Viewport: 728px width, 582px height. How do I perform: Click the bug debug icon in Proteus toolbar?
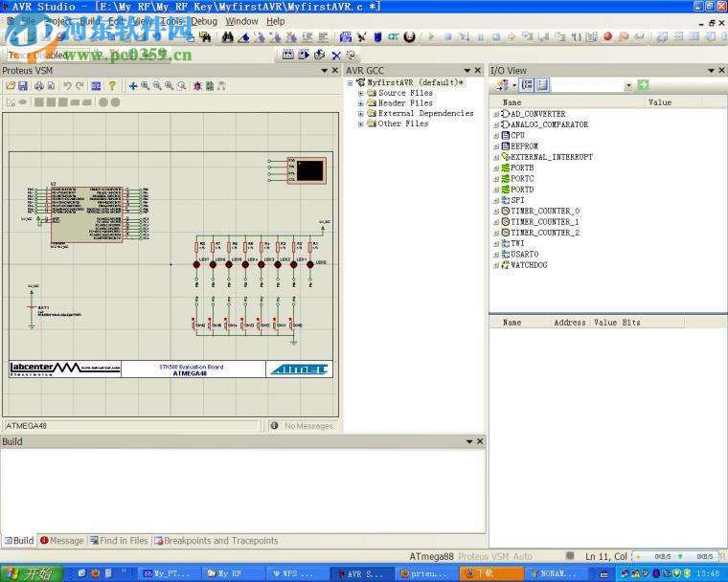pos(197,86)
